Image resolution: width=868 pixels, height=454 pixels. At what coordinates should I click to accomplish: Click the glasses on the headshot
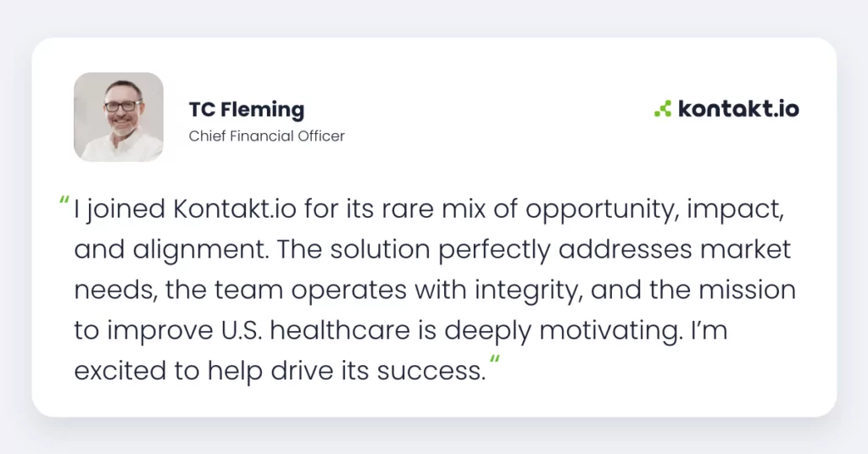coord(123,106)
